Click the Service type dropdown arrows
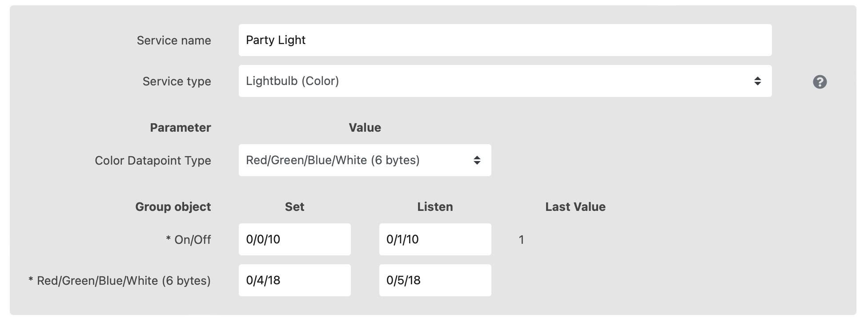This screenshot has height=323, width=868. click(x=757, y=81)
